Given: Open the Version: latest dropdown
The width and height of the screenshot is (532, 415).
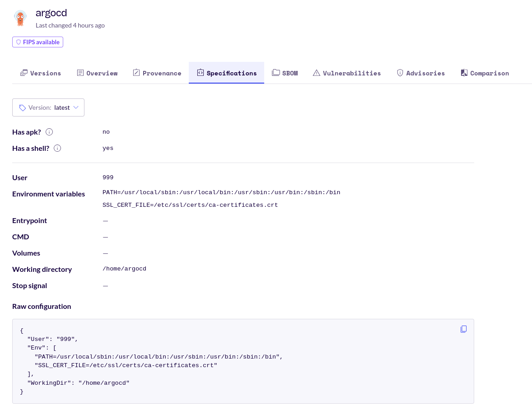Looking at the screenshot, I should tap(48, 107).
